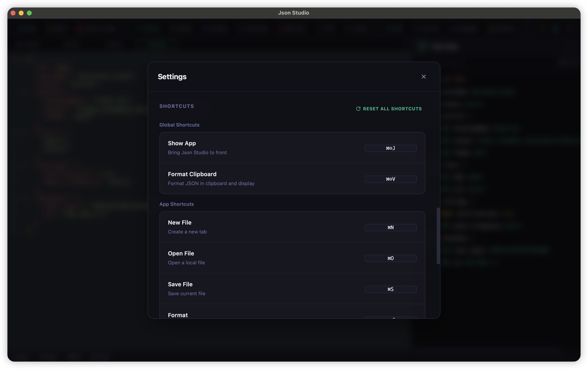
Task: Click the App Shortcuts section heading
Action: [176, 204]
